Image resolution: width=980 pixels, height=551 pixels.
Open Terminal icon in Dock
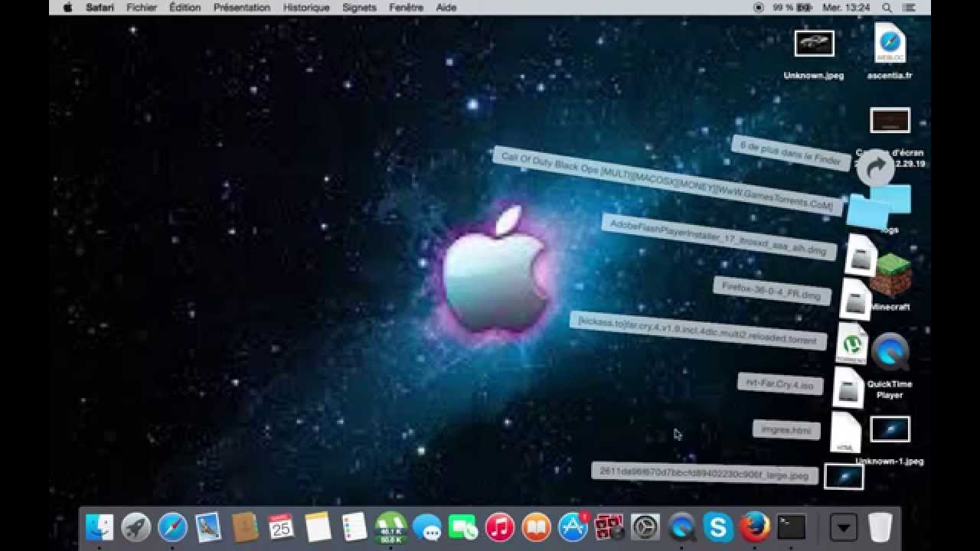[791, 527]
